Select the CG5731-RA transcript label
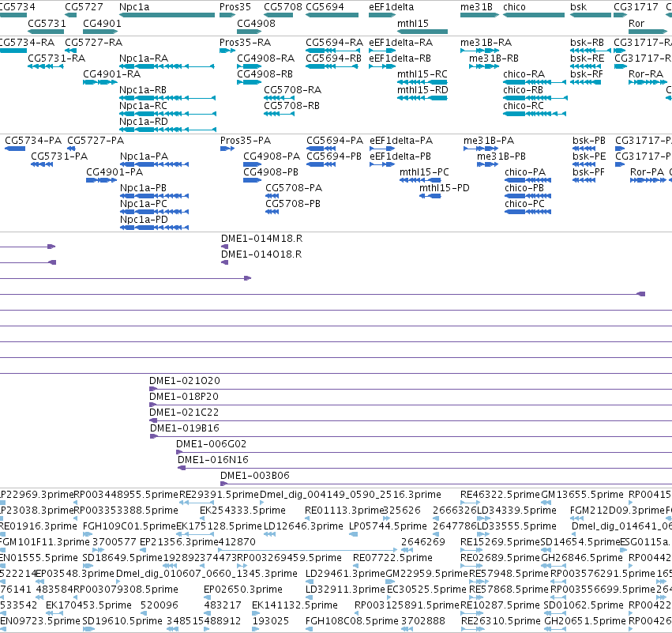 [x=57, y=58]
